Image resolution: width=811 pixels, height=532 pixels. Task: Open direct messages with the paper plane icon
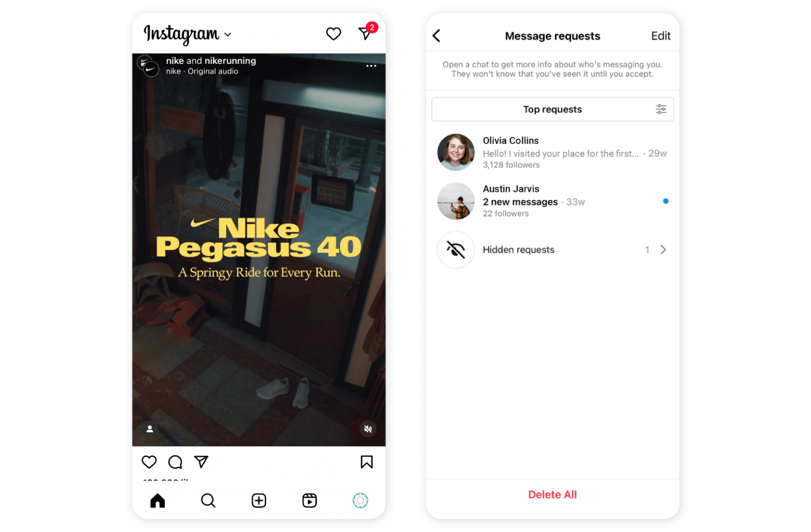[364, 33]
